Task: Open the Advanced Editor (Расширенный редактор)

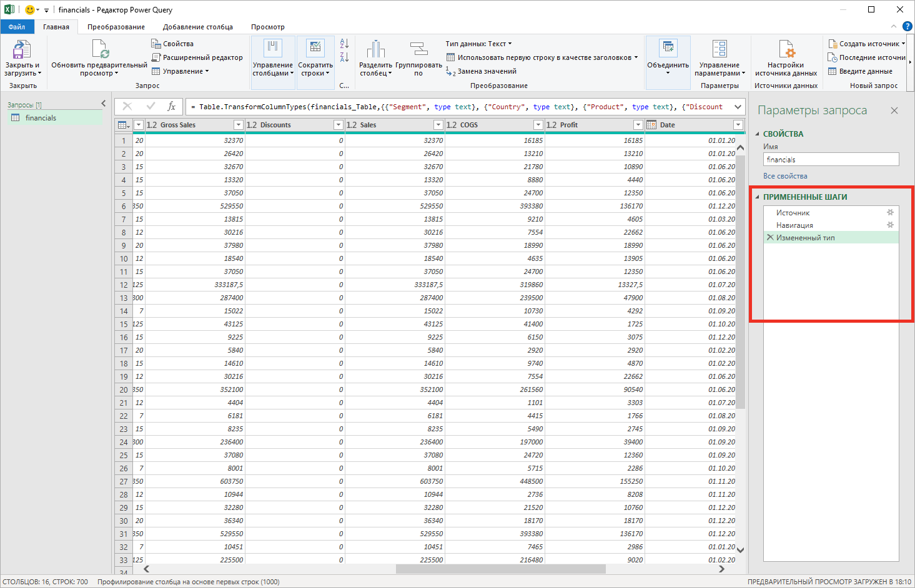Action: coord(197,57)
